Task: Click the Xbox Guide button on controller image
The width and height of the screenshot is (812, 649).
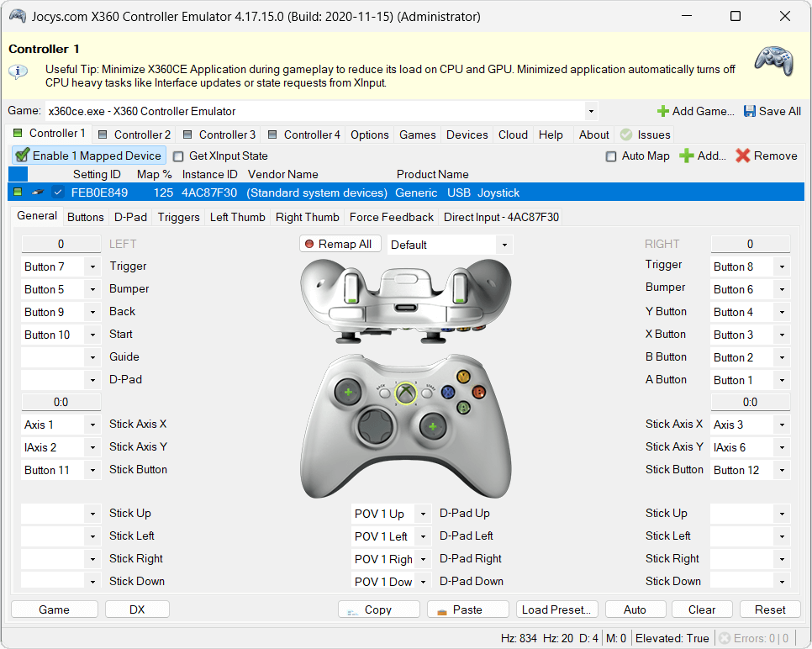Action: pyautogui.click(x=406, y=393)
